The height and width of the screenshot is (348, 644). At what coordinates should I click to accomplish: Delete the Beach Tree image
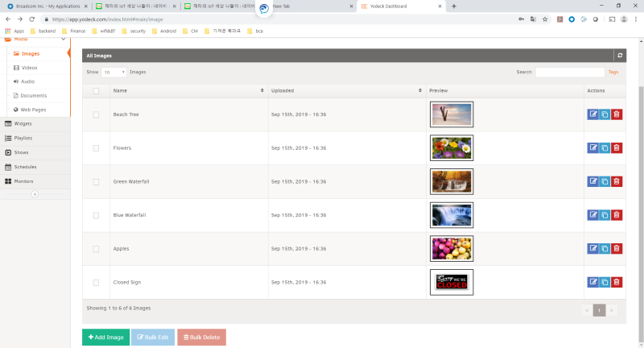[617, 114]
